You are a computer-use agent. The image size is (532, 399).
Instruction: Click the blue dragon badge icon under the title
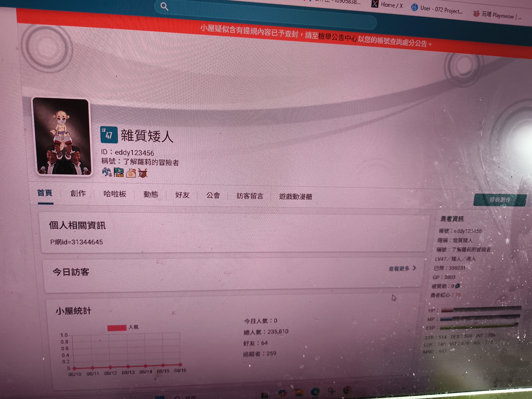coord(107,172)
